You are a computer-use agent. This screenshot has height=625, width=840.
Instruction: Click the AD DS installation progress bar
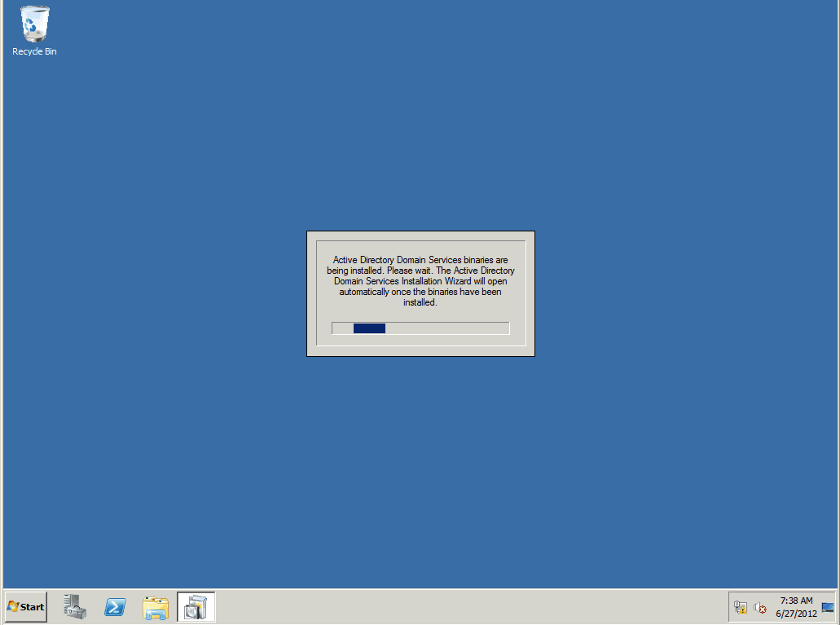pos(420,328)
